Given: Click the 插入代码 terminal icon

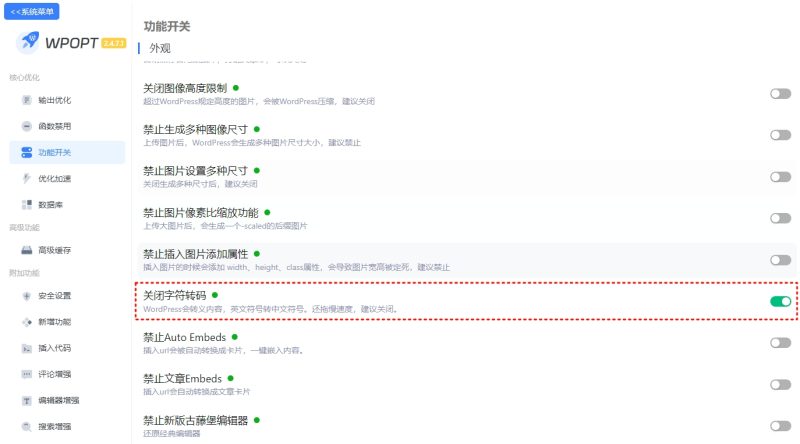Looking at the screenshot, I should tap(27, 348).
